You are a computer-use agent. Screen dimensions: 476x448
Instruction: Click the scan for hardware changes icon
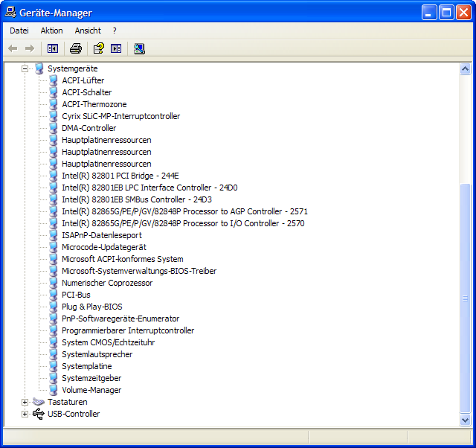click(139, 48)
